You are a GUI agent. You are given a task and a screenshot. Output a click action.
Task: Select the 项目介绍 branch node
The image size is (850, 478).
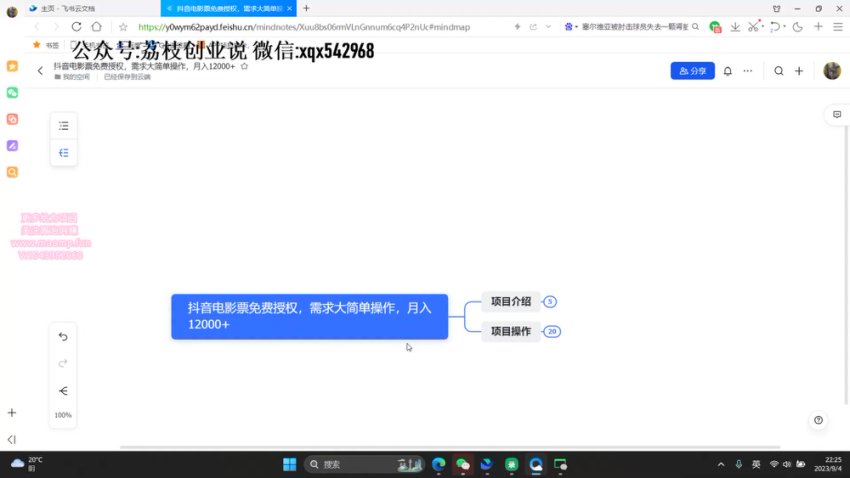click(x=511, y=301)
